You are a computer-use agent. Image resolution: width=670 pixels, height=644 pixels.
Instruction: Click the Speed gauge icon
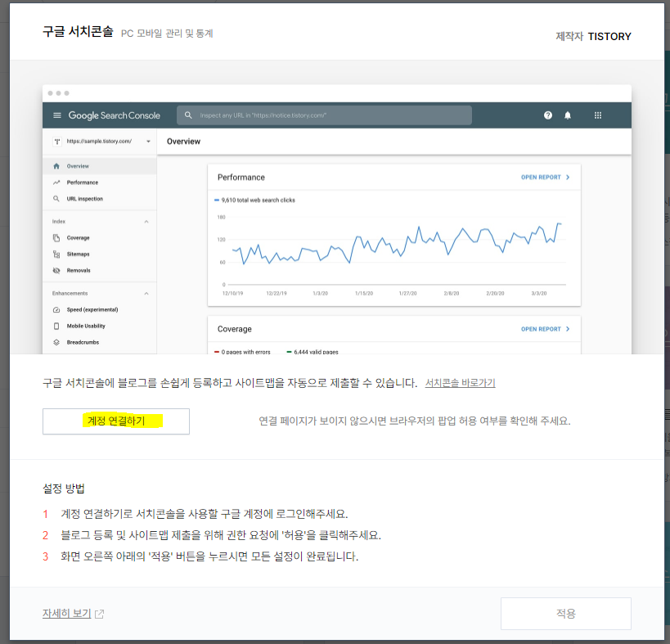[56, 310]
